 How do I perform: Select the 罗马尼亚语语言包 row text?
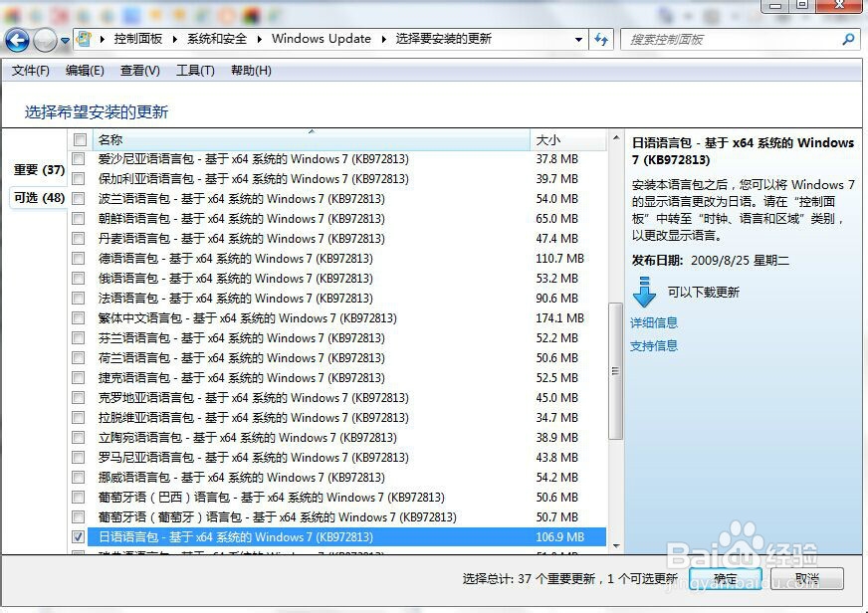pos(254,458)
